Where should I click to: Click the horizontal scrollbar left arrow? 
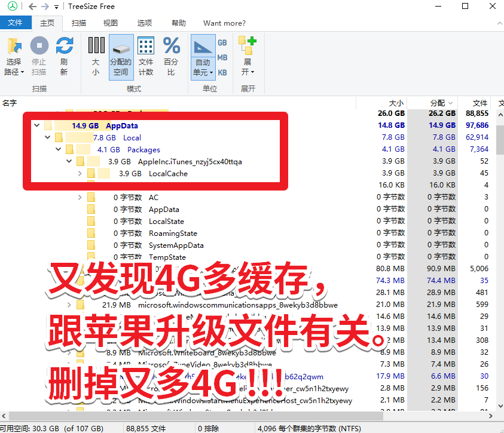pos(4,416)
